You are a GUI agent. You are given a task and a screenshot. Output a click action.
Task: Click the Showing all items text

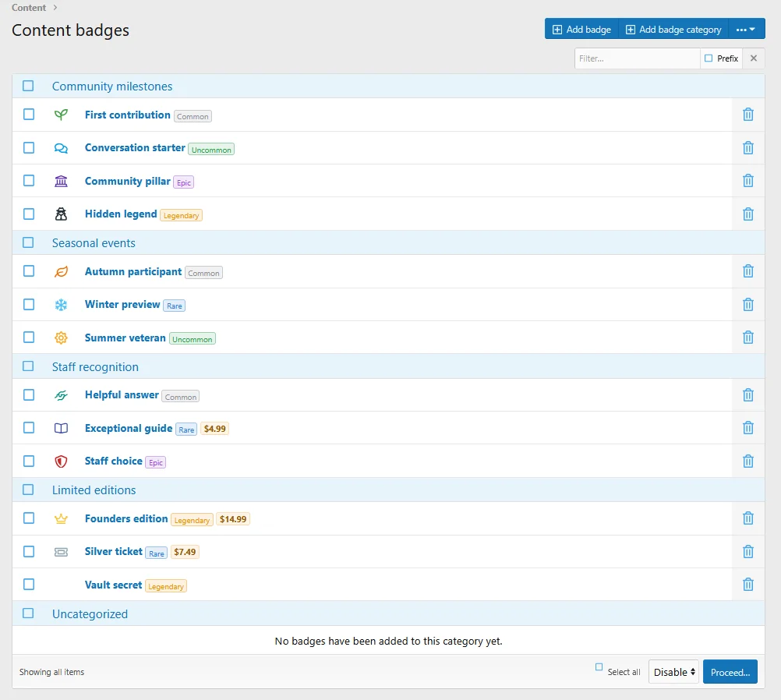coord(51,672)
